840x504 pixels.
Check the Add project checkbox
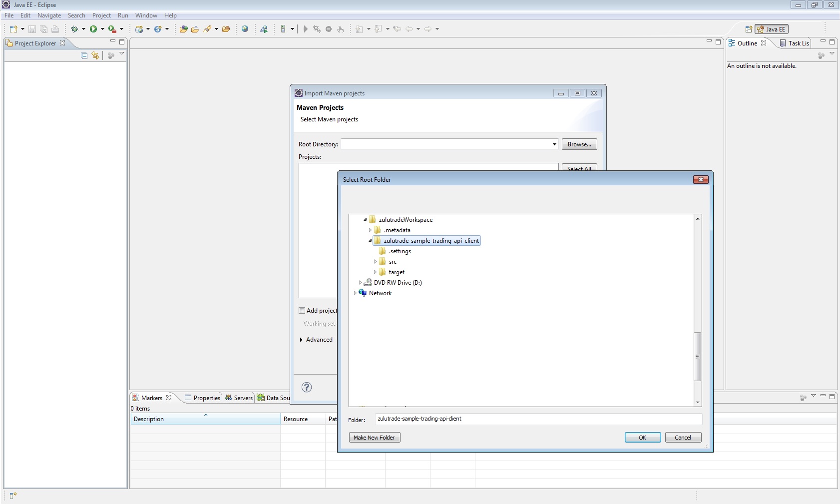click(302, 311)
